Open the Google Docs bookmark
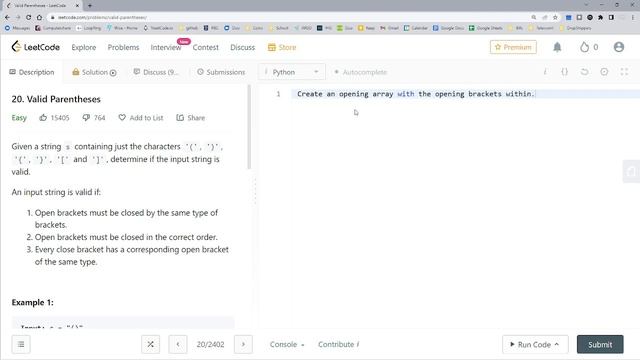This screenshot has height=360, width=640. tap(448, 28)
